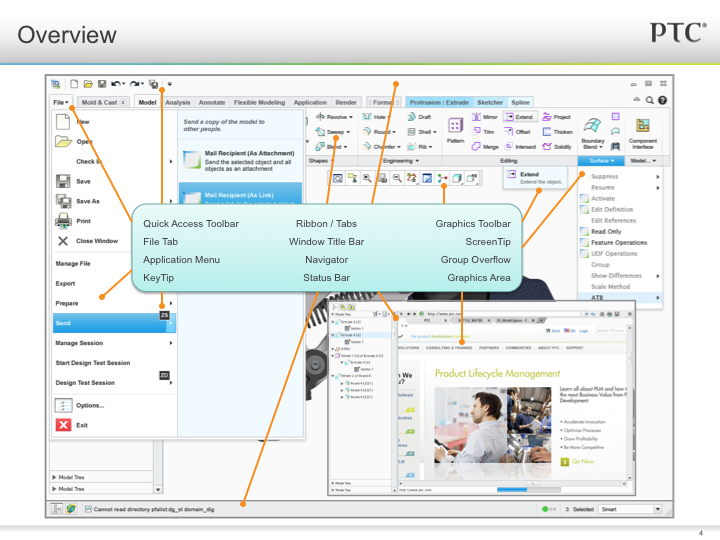
Task: Toggle the Feature Operations checkbox
Action: pyautogui.click(x=583, y=242)
